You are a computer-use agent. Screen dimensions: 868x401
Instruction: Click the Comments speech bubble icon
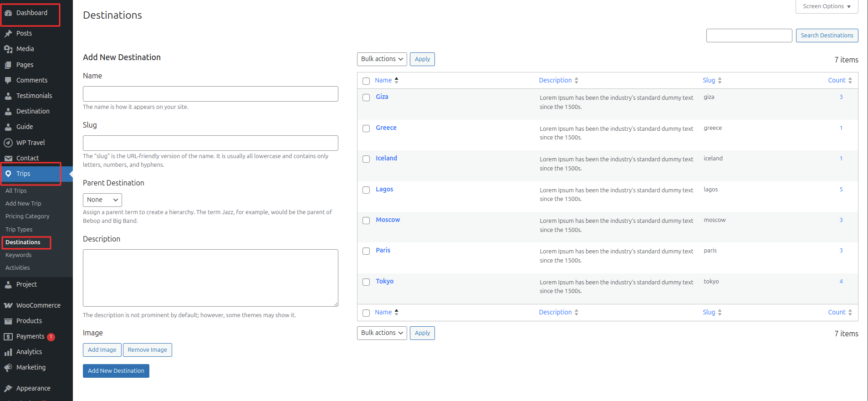(8, 81)
